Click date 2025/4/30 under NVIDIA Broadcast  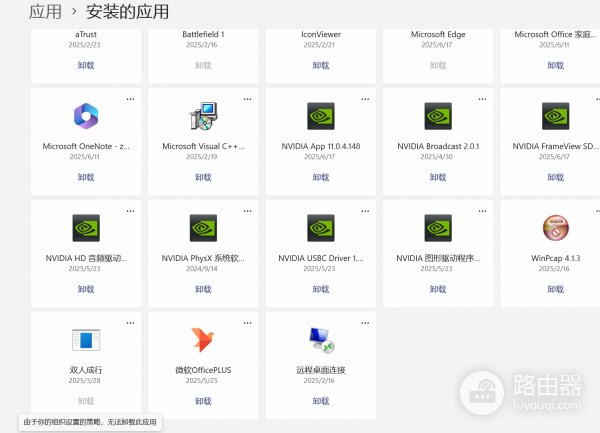437,157
